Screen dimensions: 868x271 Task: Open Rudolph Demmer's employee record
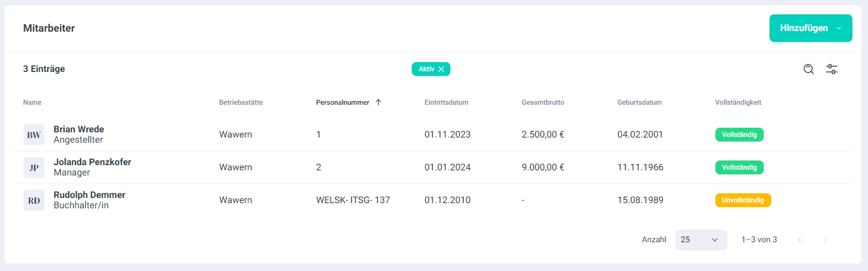[x=89, y=195]
